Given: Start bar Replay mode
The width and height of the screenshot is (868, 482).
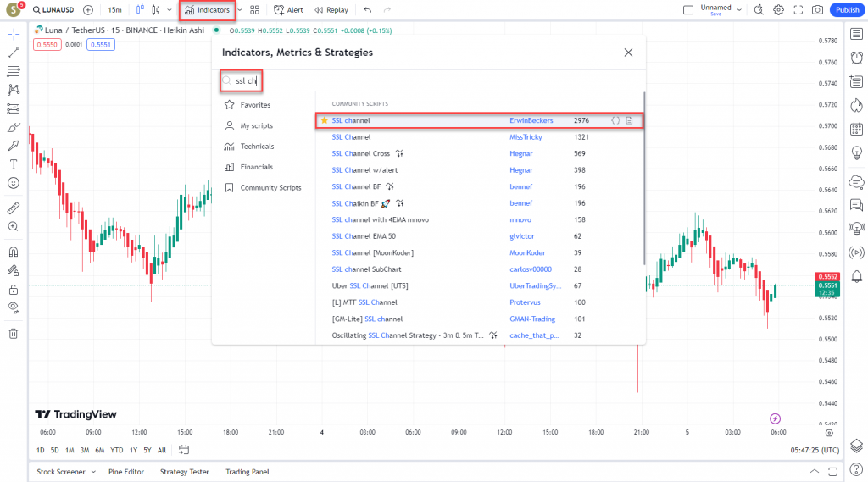Looking at the screenshot, I should coord(331,10).
